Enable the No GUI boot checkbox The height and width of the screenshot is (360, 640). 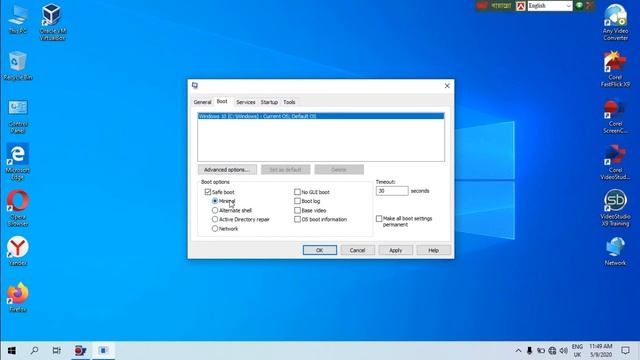pos(297,192)
